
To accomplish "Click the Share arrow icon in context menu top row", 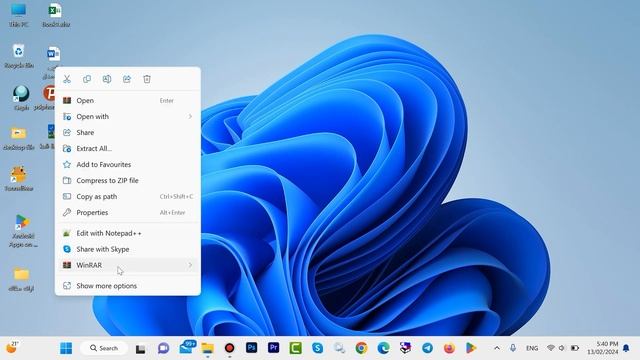I will coord(127,79).
